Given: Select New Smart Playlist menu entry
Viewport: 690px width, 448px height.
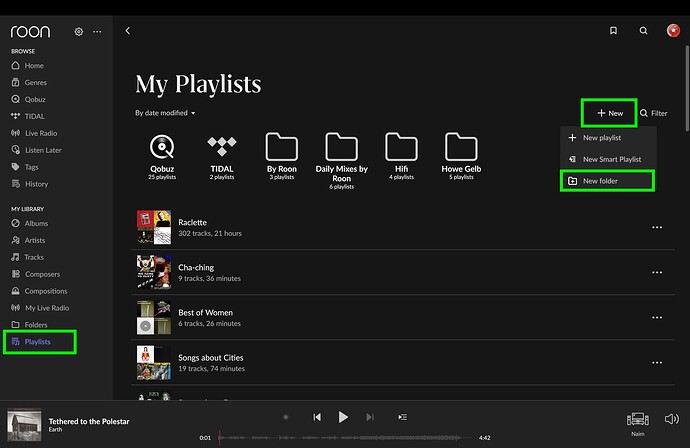Looking at the screenshot, I should (x=611, y=159).
